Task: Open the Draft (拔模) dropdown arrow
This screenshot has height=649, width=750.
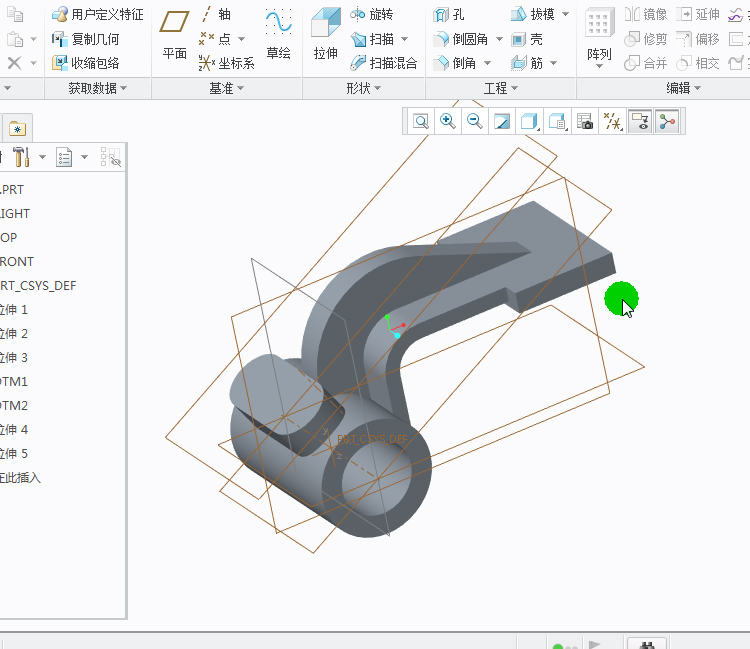Action: [x=565, y=14]
